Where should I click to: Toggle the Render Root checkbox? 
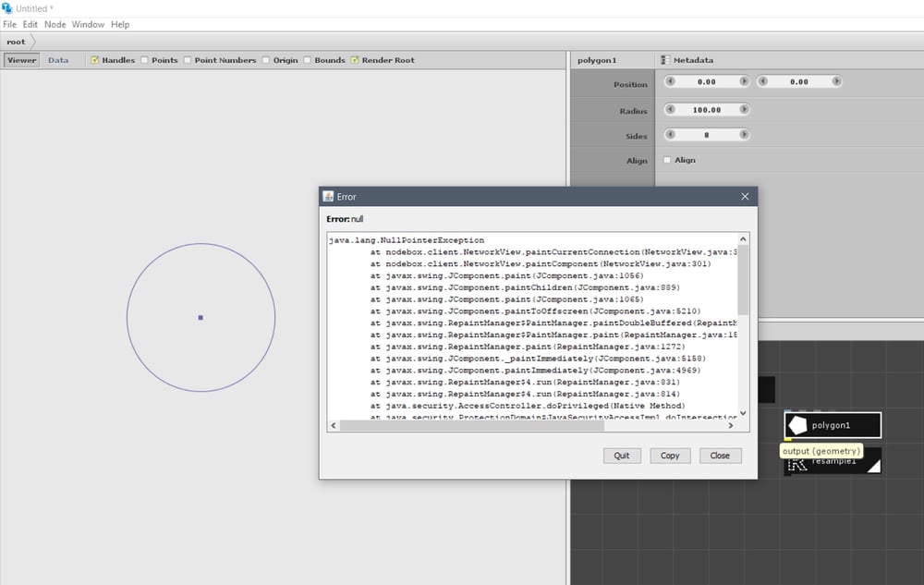coord(355,60)
